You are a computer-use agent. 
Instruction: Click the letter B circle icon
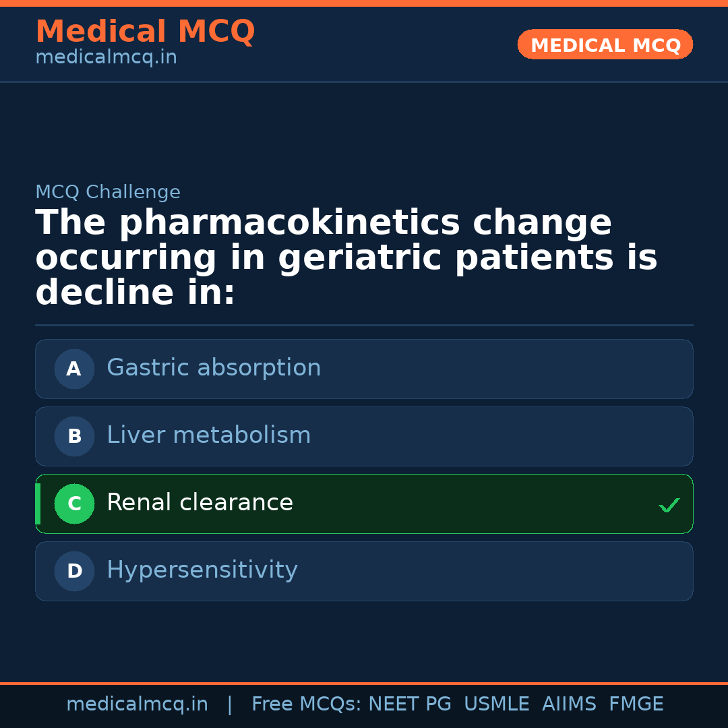point(74,436)
